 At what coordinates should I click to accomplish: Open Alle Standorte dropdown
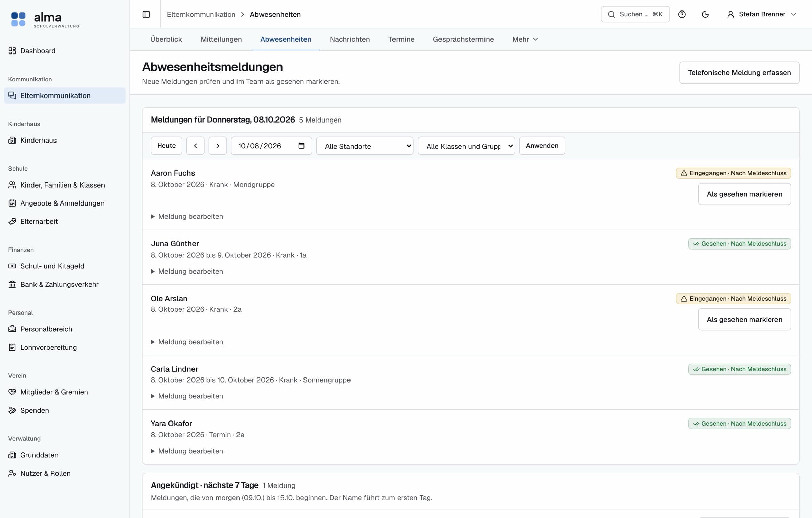click(365, 146)
